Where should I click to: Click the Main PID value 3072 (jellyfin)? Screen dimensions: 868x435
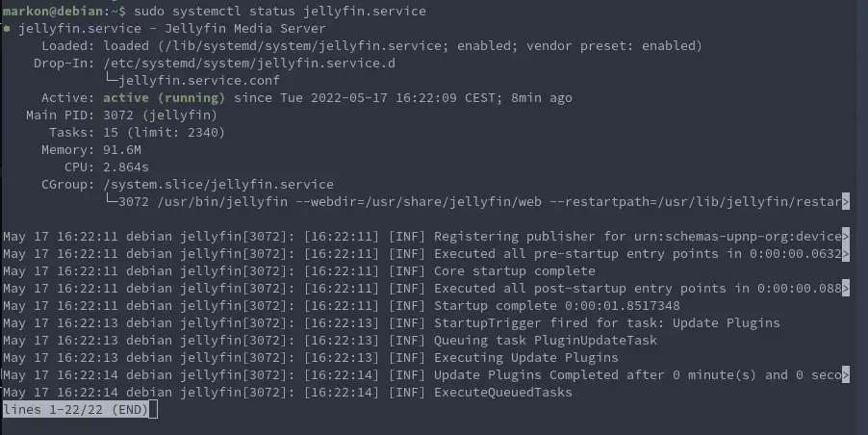[160, 115]
